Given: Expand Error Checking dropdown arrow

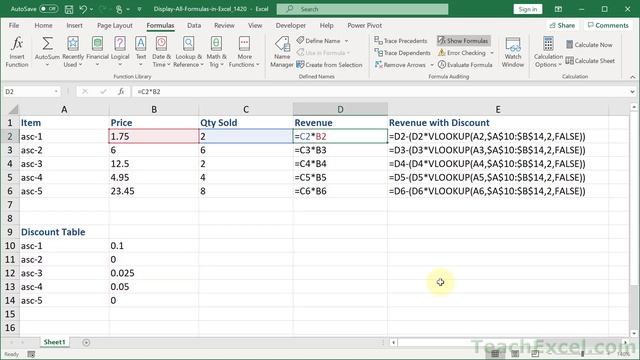Looking at the screenshot, I should (491, 53).
